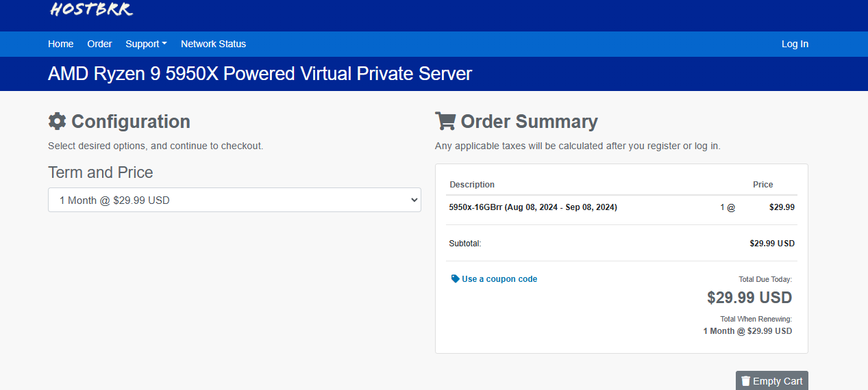Viewport: 868px width, 390px height.
Task: Click the AMD Ryzen 9 5950X page title
Action: coord(260,74)
